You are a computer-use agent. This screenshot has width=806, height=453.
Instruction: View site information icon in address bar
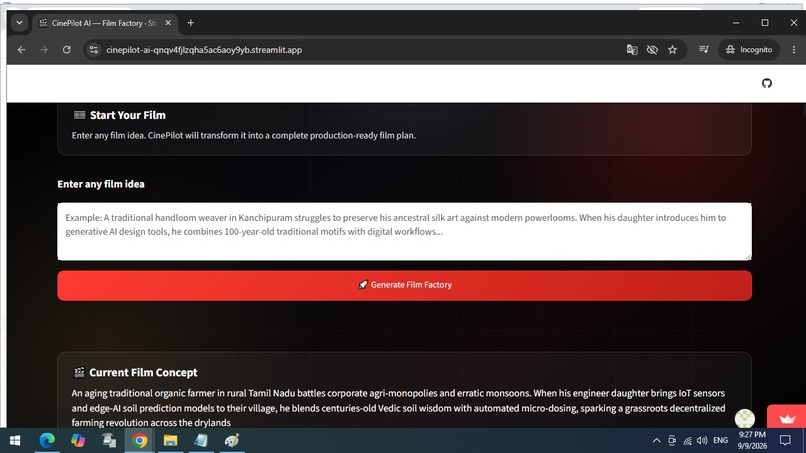click(x=94, y=50)
